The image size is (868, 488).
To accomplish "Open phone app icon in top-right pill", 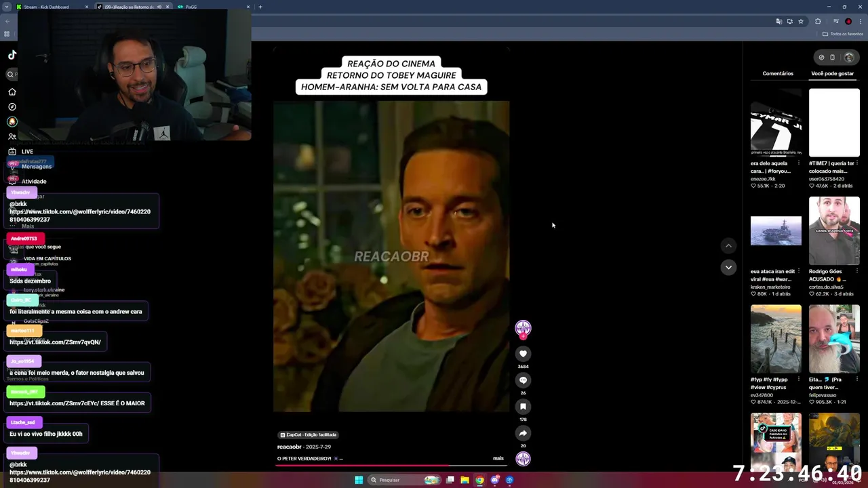I will tap(833, 57).
